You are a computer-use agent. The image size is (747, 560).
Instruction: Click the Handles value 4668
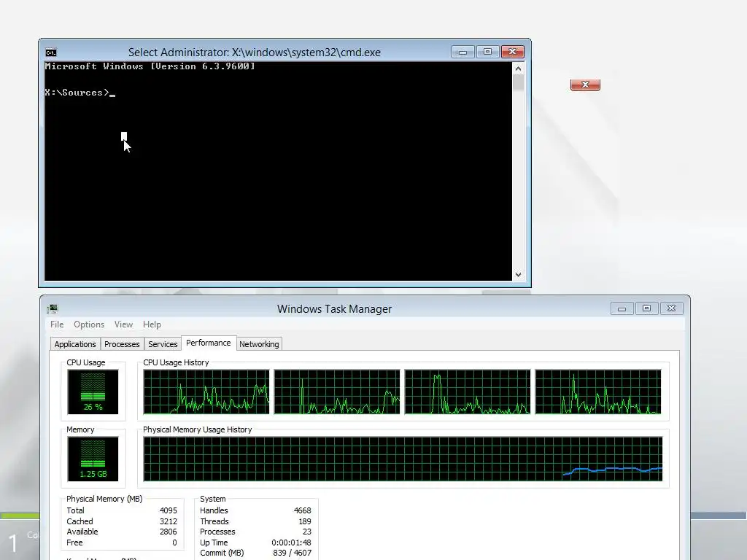pos(303,510)
